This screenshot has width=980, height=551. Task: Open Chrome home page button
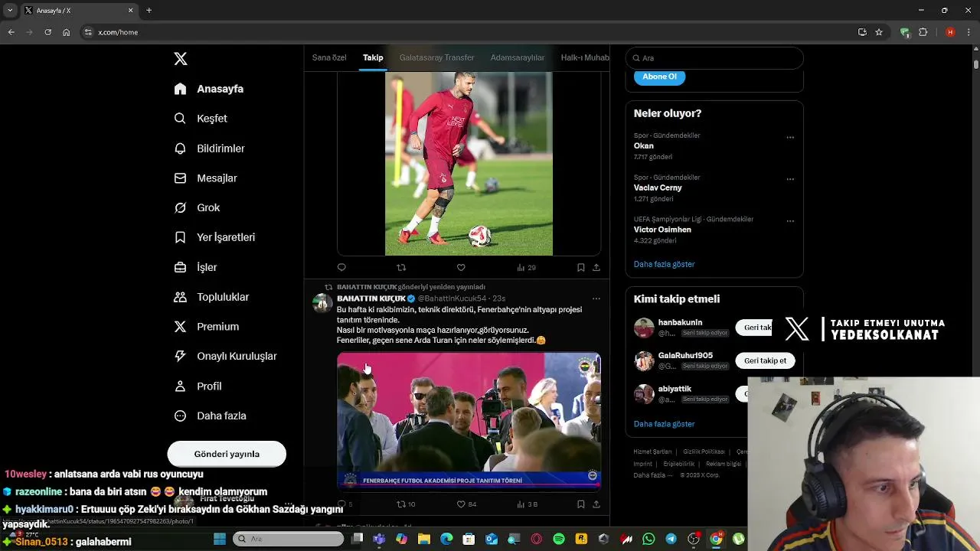click(x=66, y=32)
